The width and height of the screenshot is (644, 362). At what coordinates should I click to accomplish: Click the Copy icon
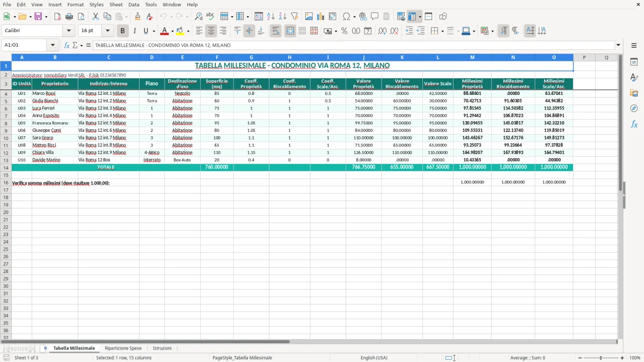point(107,17)
